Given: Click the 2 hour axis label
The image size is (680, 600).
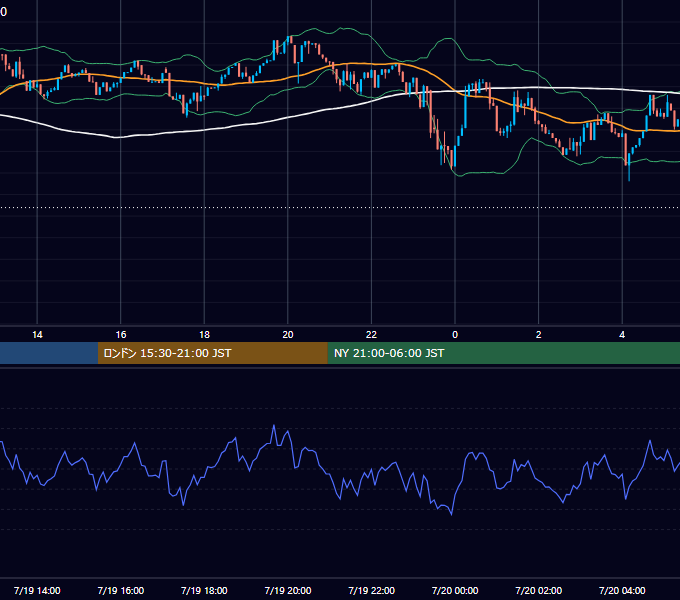Looking at the screenshot, I should click(x=539, y=335).
